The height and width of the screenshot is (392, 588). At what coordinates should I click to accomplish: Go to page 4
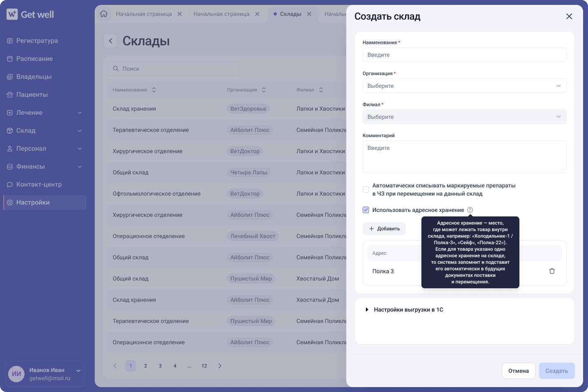(x=175, y=366)
